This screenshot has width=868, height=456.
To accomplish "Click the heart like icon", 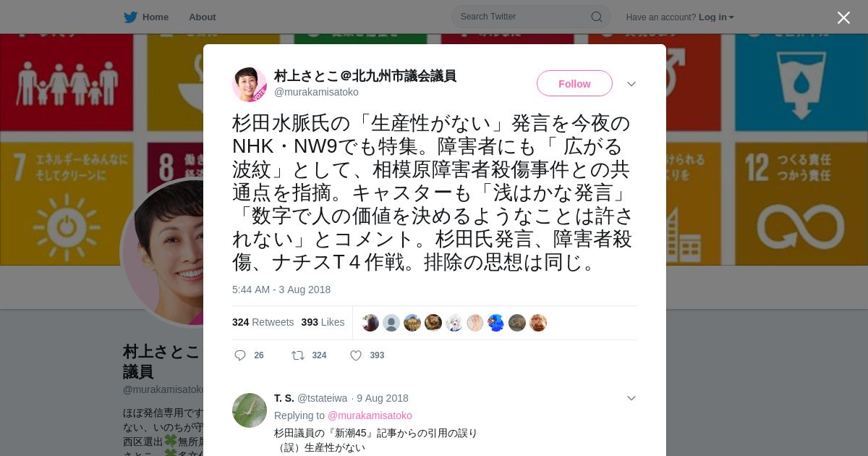I will [x=356, y=355].
